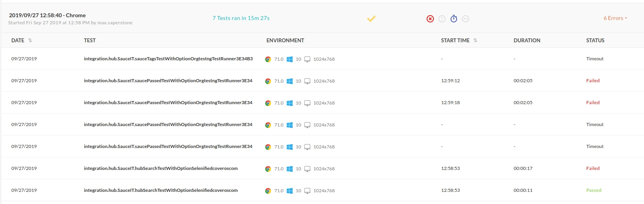Click the ENVIRONMENT column header
This screenshot has height=204, width=644.
[x=285, y=40]
